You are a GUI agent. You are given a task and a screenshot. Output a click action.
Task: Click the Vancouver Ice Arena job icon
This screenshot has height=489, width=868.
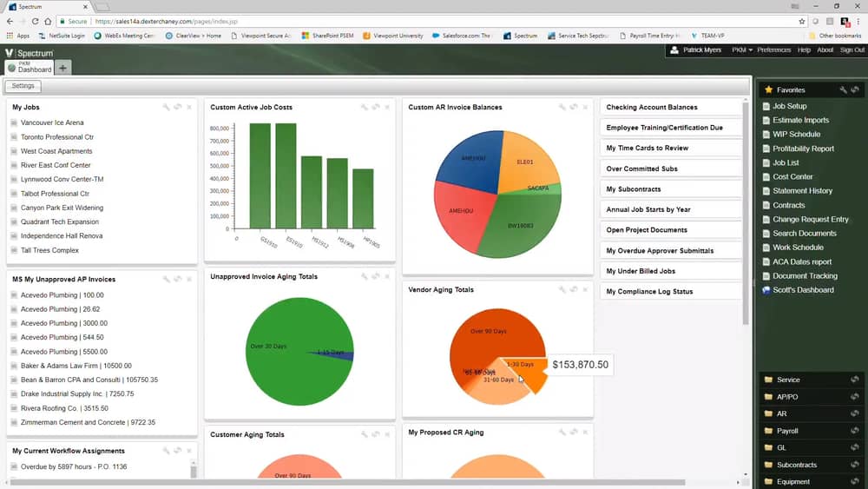pos(14,122)
